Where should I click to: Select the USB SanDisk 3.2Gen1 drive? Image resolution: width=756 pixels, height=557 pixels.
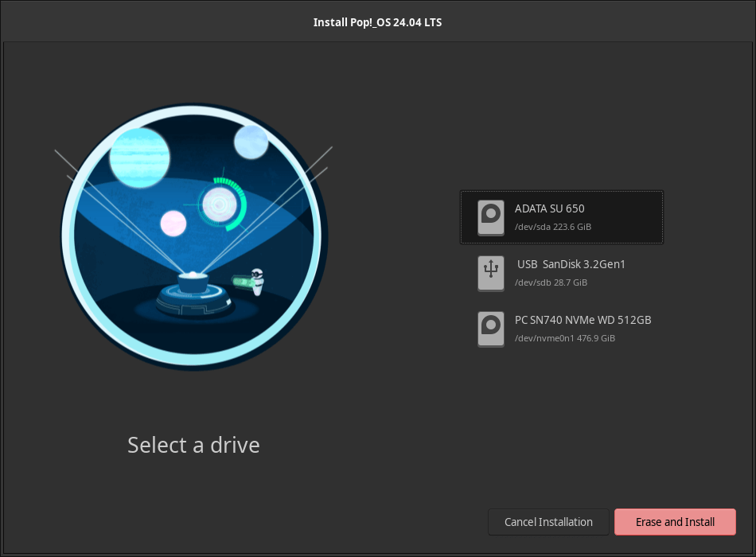571,264
